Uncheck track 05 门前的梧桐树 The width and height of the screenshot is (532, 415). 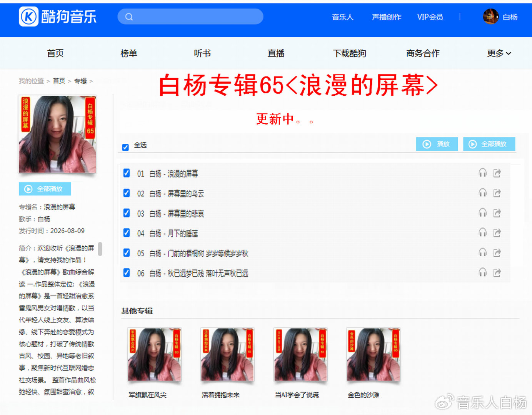pos(127,253)
